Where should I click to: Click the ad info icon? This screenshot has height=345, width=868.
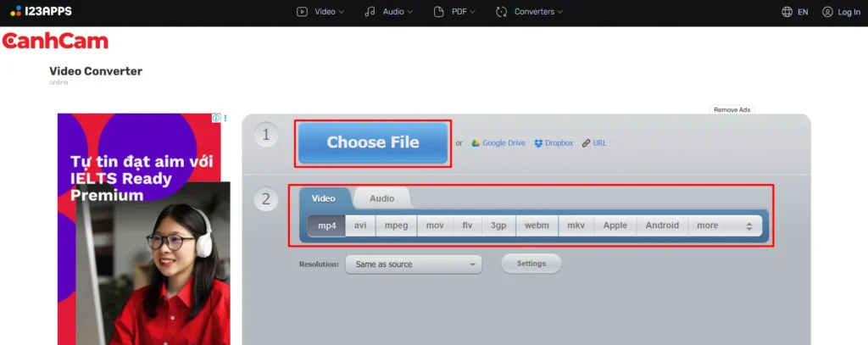(x=216, y=118)
